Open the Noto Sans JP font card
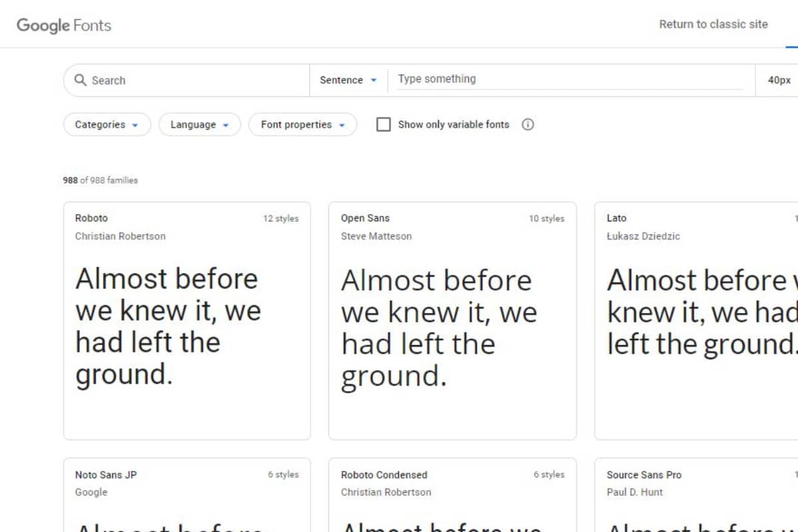The image size is (798, 532). click(187, 495)
